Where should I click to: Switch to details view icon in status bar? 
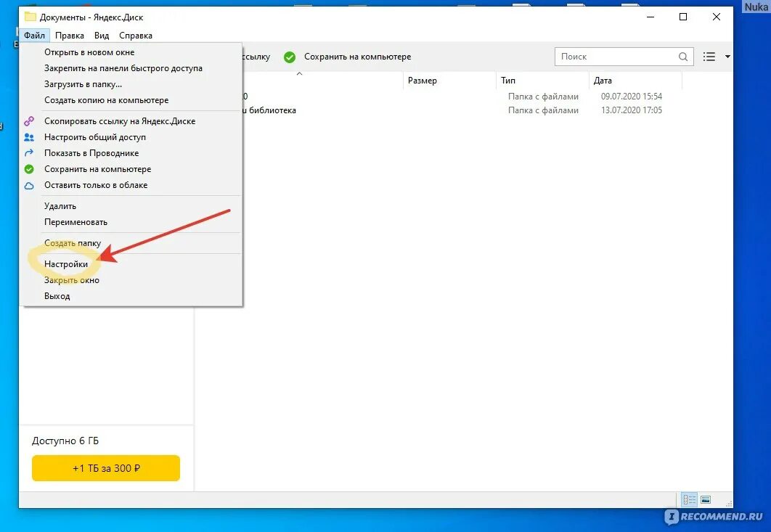coord(690,500)
